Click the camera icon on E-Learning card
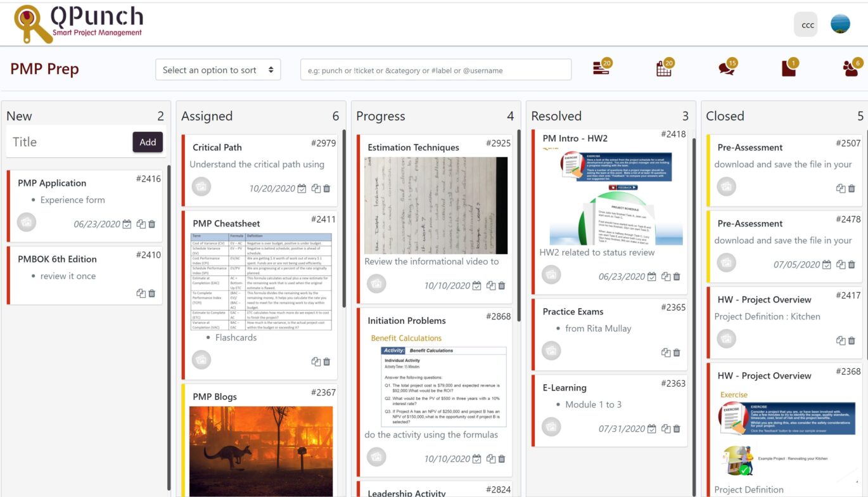This screenshot has width=868, height=497. click(x=551, y=427)
